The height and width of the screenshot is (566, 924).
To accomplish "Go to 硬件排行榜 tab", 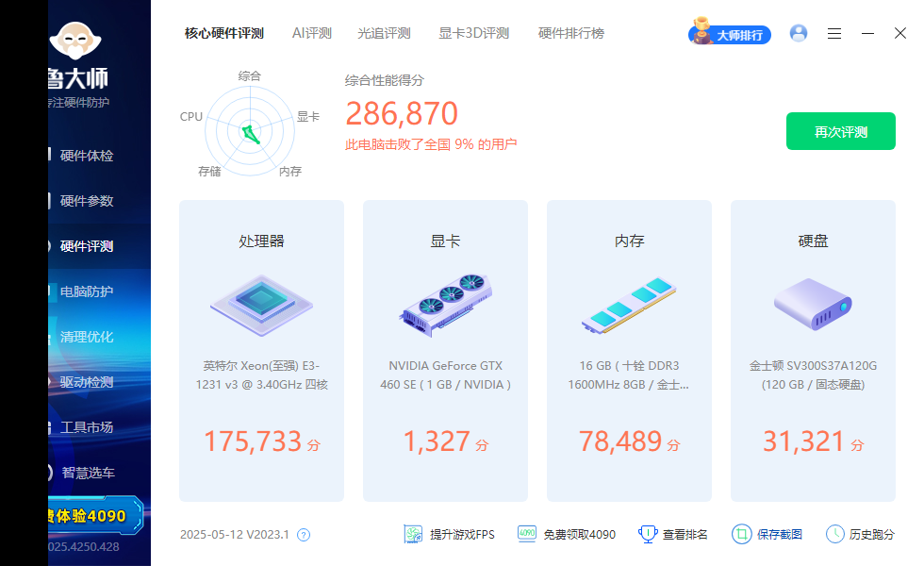I will click(571, 33).
